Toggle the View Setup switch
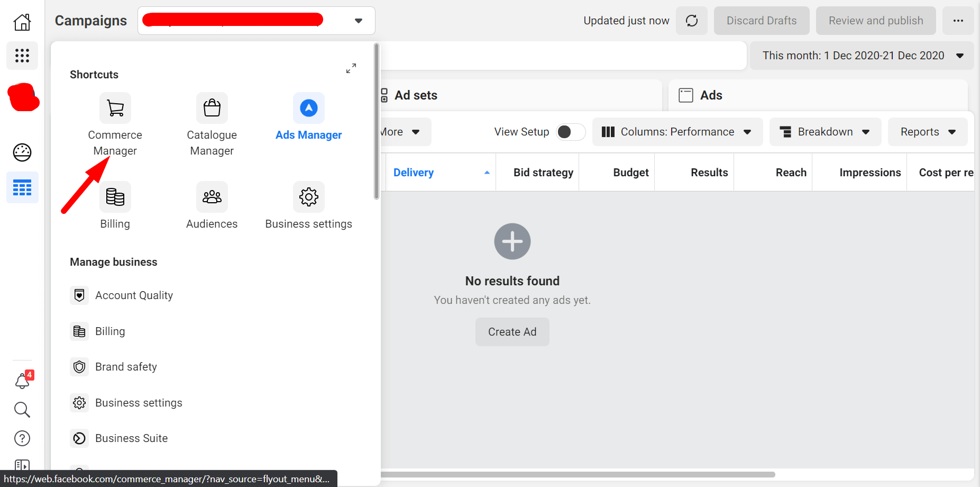980x487 pixels. (570, 132)
